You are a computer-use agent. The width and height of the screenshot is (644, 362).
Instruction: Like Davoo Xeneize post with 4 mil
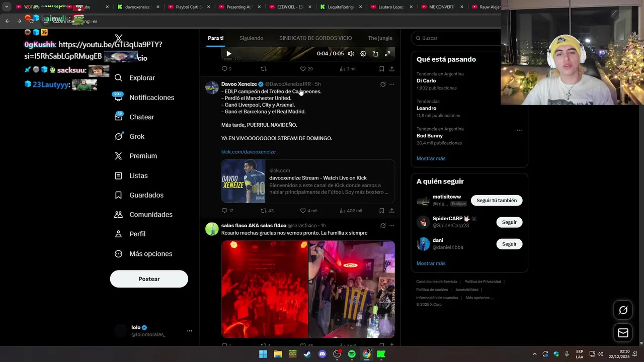coord(308,211)
